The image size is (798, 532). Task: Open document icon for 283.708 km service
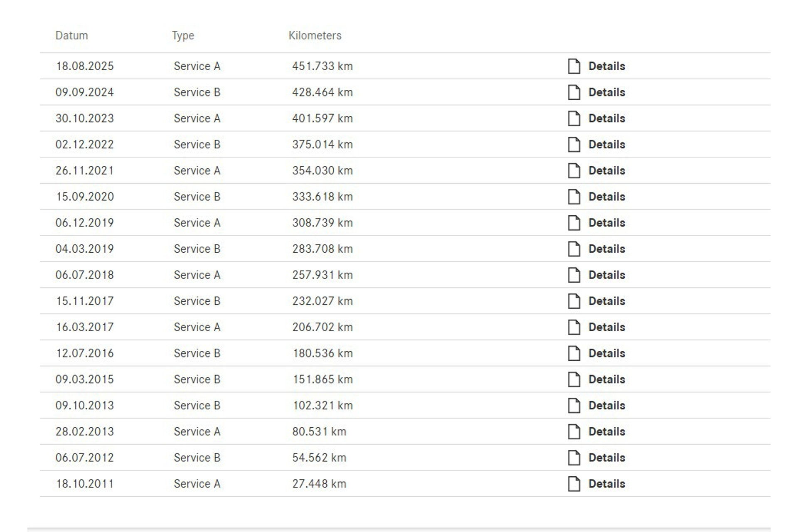click(x=574, y=249)
